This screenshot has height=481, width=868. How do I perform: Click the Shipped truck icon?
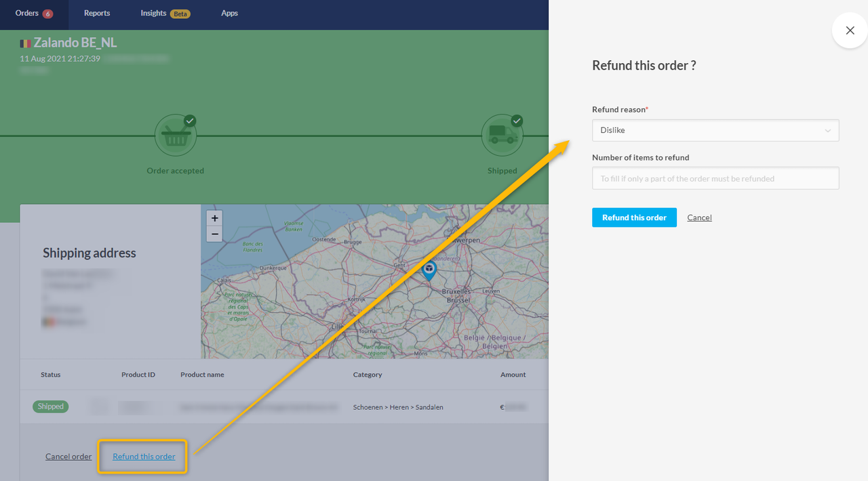pyautogui.click(x=502, y=135)
